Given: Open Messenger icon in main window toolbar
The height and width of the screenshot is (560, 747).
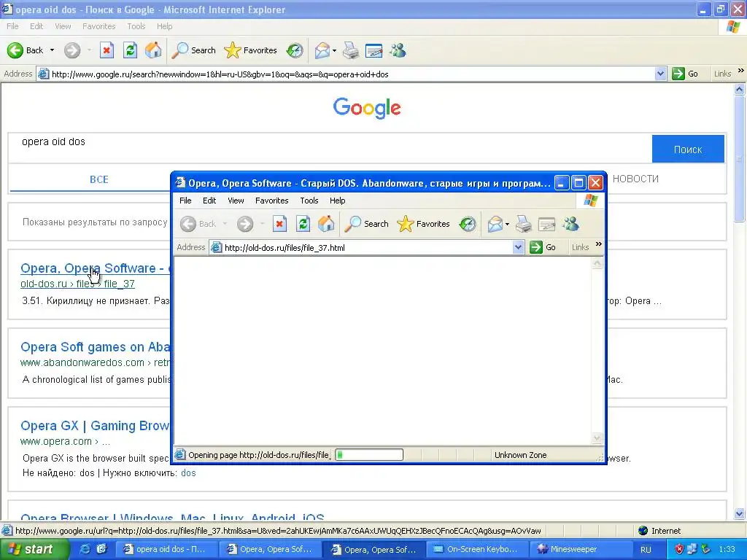Looking at the screenshot, I should click(x=398, y=50).
